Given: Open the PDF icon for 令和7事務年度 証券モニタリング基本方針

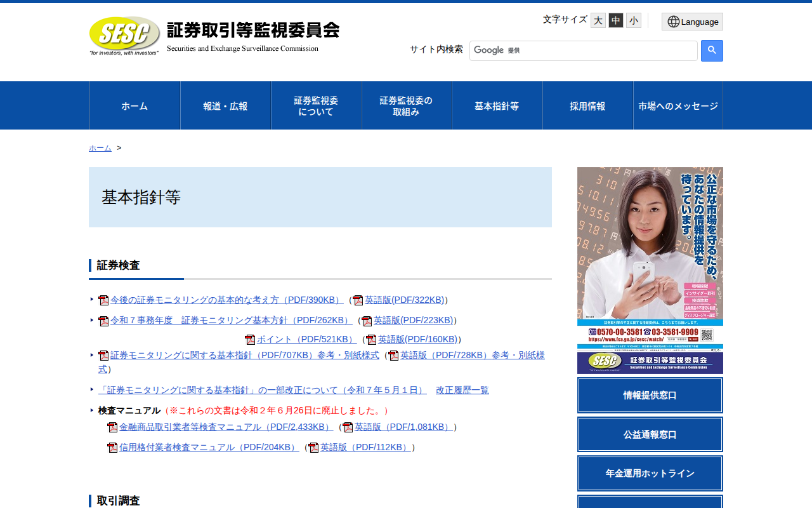Looking at the screenshot, I should 103,320.
